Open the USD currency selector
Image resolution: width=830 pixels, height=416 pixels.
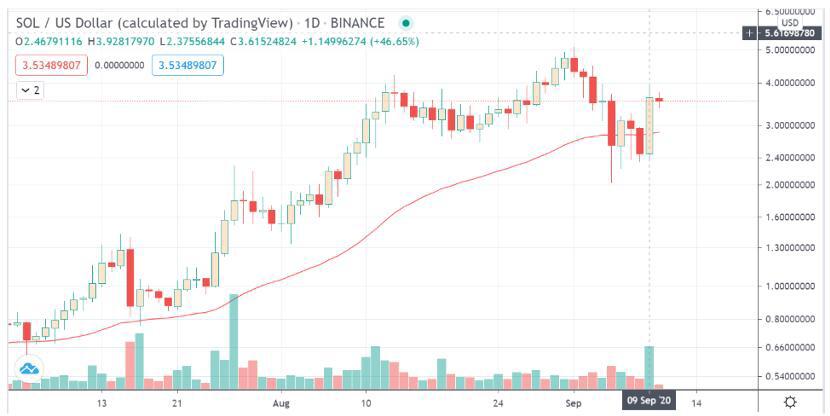click(x=789, y=21)
